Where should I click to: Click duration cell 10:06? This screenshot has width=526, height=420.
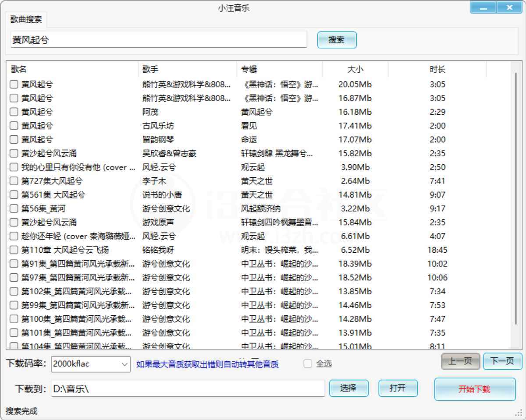click(437, 278)
